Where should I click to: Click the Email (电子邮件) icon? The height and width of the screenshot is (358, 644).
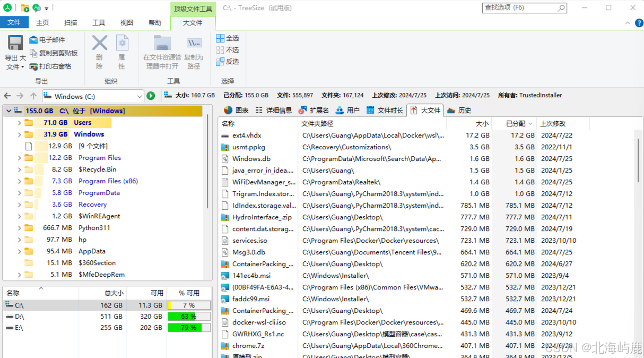tap(33, 40)
